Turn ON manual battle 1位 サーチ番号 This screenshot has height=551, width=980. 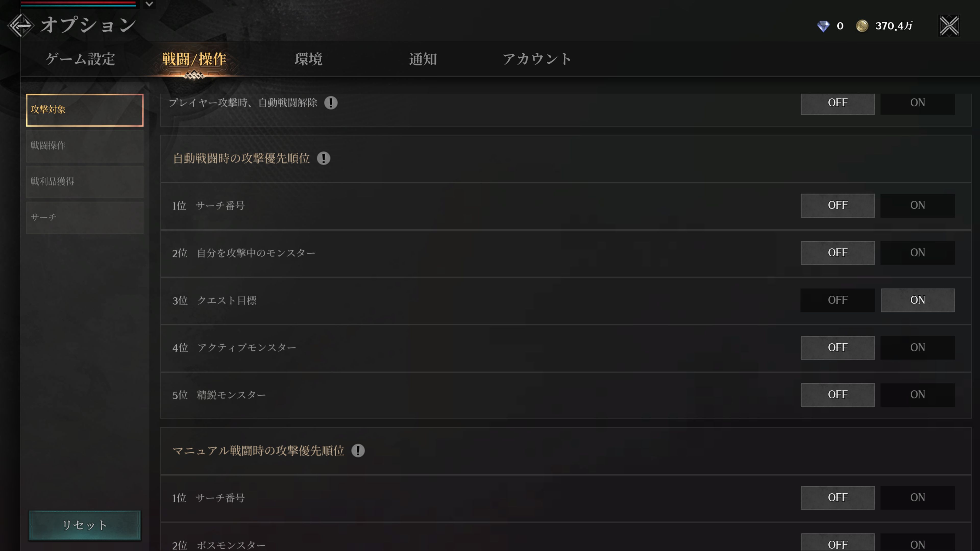[918, 497]
